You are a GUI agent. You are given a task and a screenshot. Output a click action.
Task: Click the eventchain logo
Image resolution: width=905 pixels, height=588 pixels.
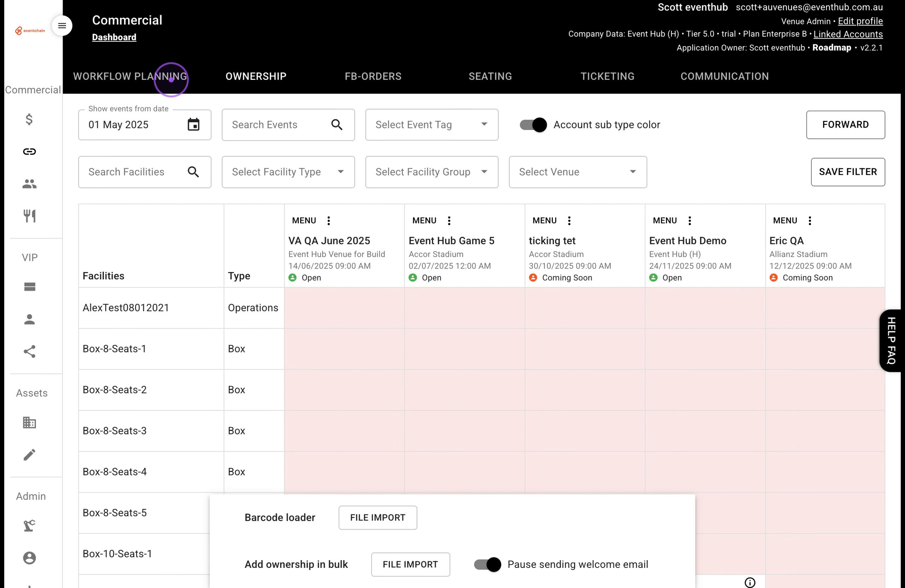(x=30, y=31)
